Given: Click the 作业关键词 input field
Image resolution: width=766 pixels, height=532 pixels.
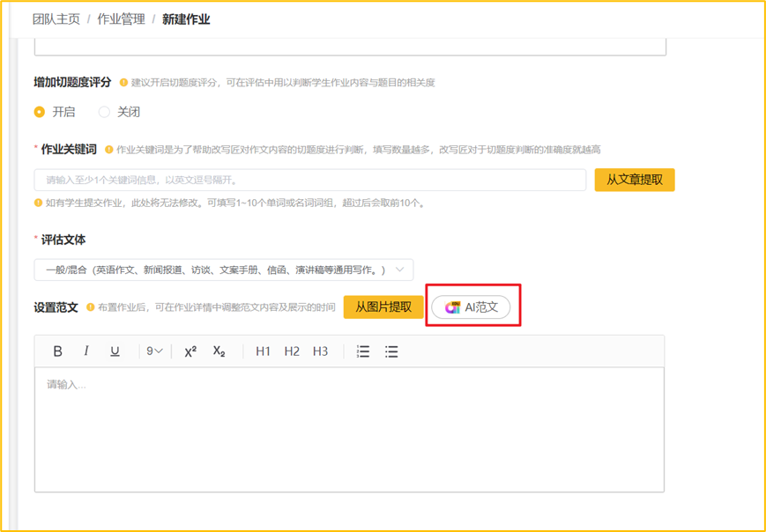Looking at the screenshot, I should tap(309, 180).
